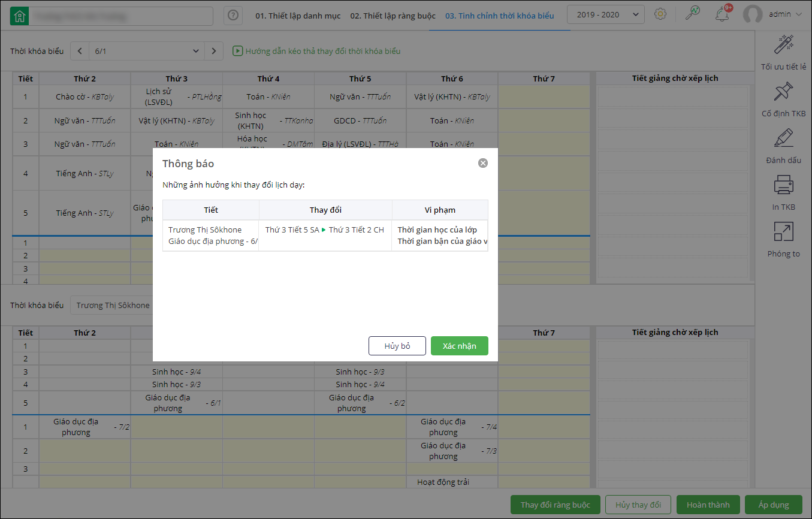This screenshot has width=812, height=519.
Task: Open the settings gear icon
Action: (x=660, y=14)
